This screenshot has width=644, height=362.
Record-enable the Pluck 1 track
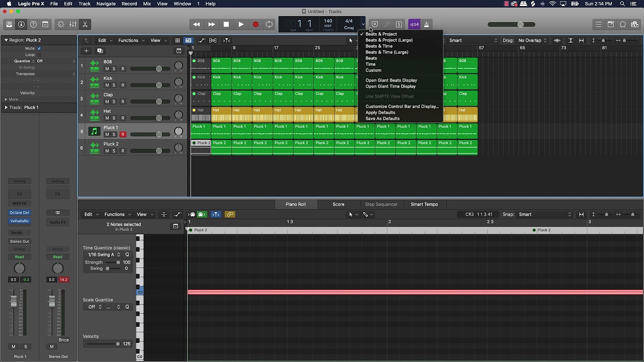(x=123, y=134)
